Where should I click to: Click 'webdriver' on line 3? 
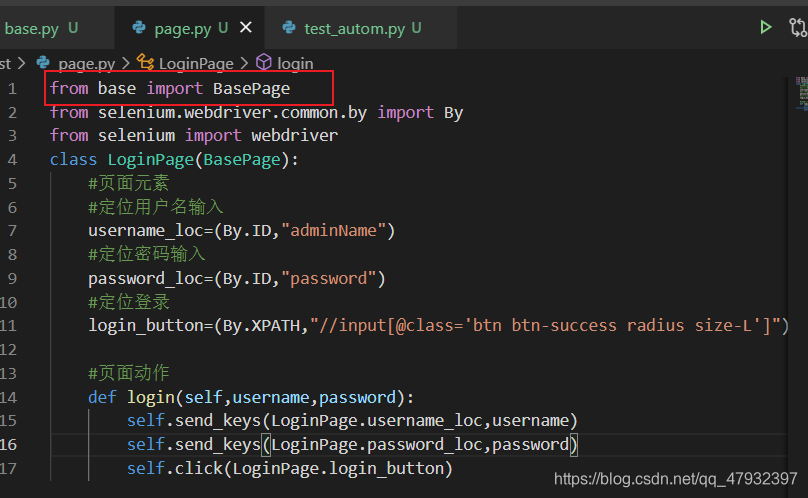pos(295,136)
